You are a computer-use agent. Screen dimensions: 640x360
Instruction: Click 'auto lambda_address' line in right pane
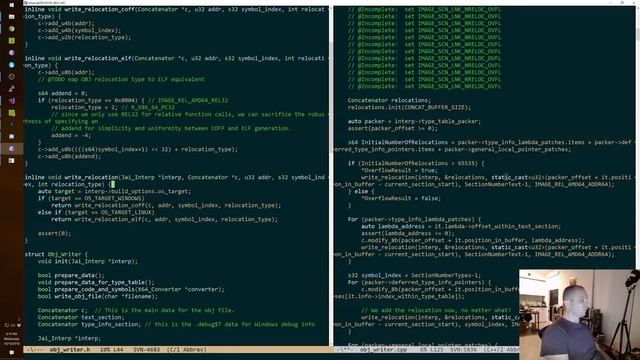pyautogui.click(x=461, y=226)
